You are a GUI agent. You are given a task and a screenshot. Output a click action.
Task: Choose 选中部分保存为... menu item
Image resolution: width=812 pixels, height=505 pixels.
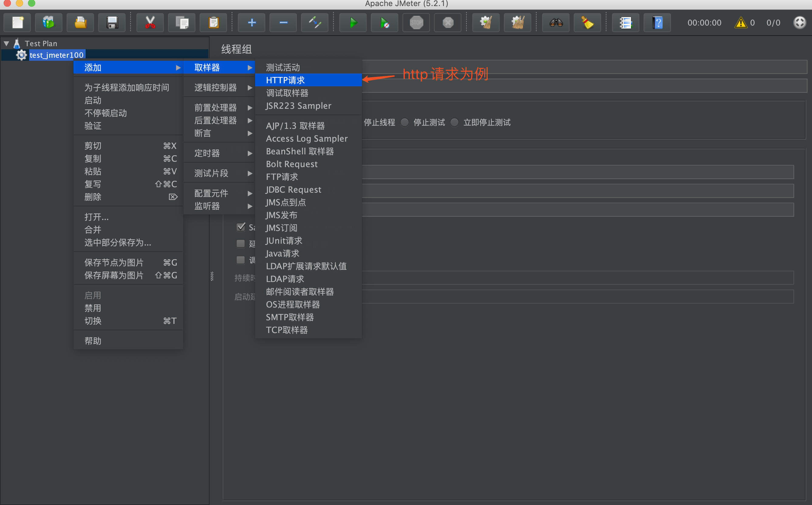(128, 242)
